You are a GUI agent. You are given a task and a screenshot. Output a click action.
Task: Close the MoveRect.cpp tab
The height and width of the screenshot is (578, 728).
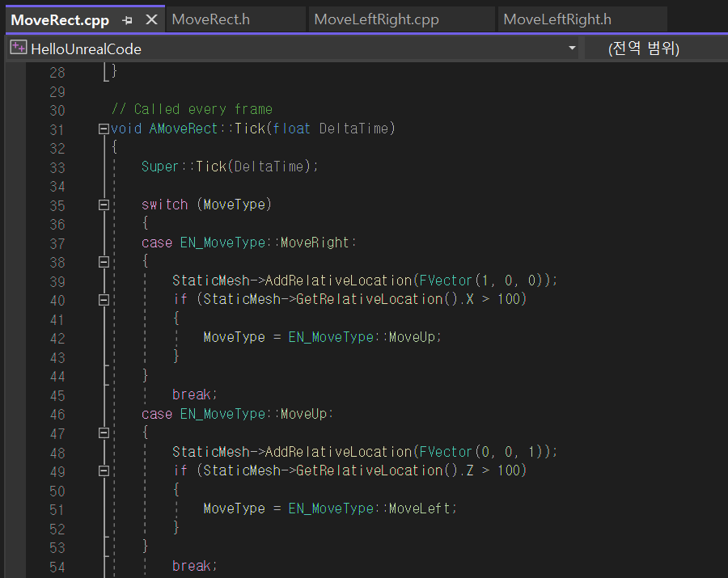(151, 19)
